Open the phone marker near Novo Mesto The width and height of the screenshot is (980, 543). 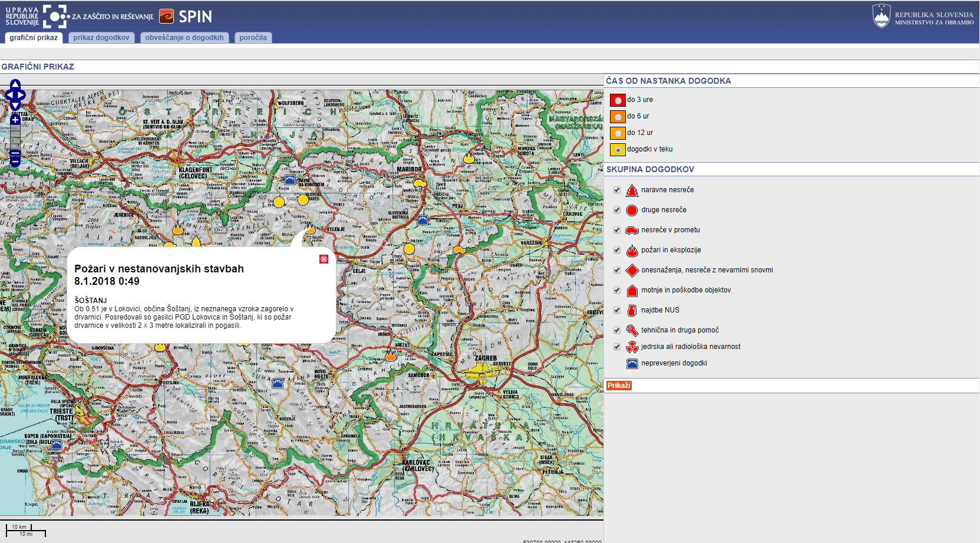[x=278, y=384]
